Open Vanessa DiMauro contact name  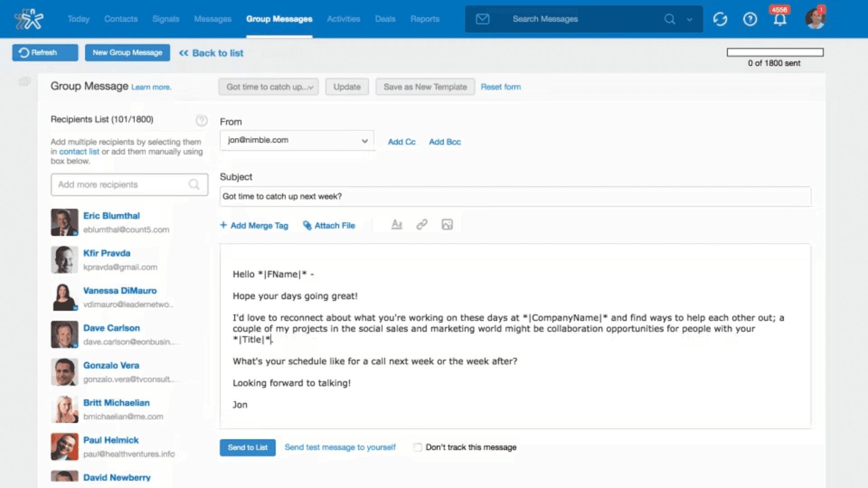pyautogui.click(x=120, y=291)
